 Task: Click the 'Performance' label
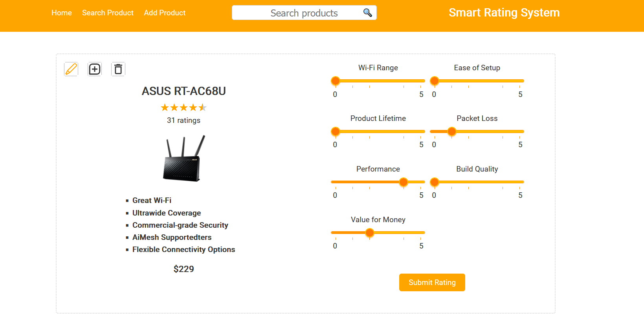click(x=378, y=169)
